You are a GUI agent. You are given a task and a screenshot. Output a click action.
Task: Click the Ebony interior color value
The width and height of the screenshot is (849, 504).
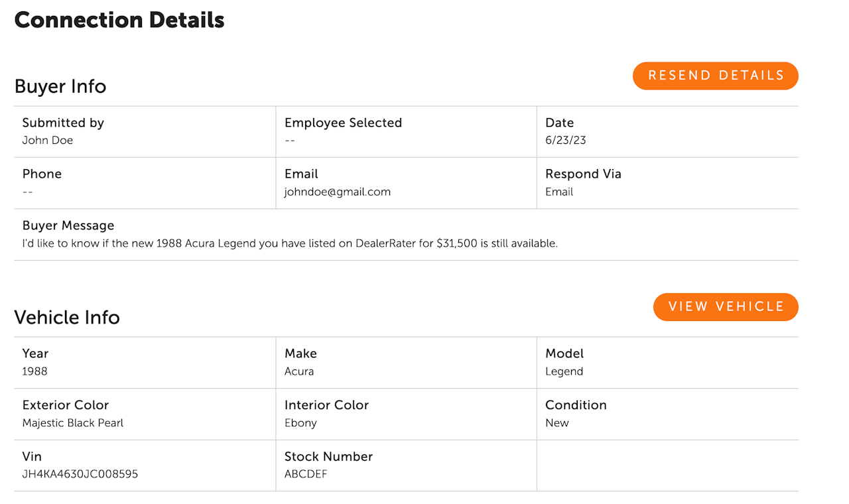tap(300, 422)
